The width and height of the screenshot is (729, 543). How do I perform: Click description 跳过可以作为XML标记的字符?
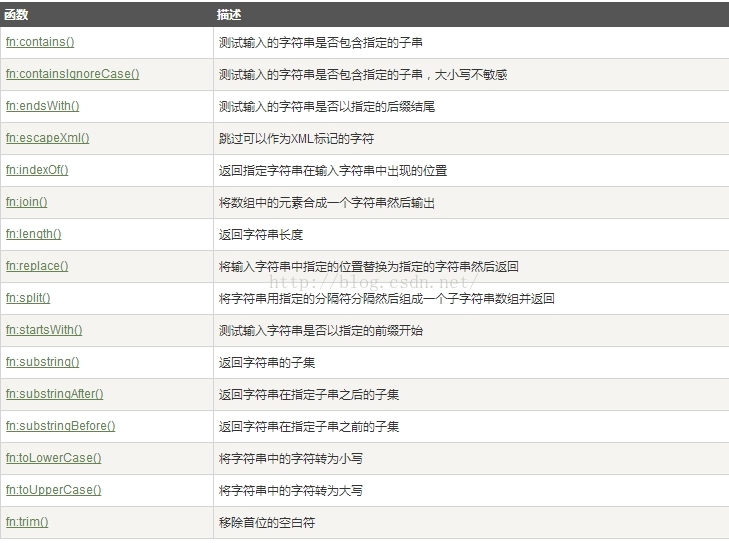(297, 139)
